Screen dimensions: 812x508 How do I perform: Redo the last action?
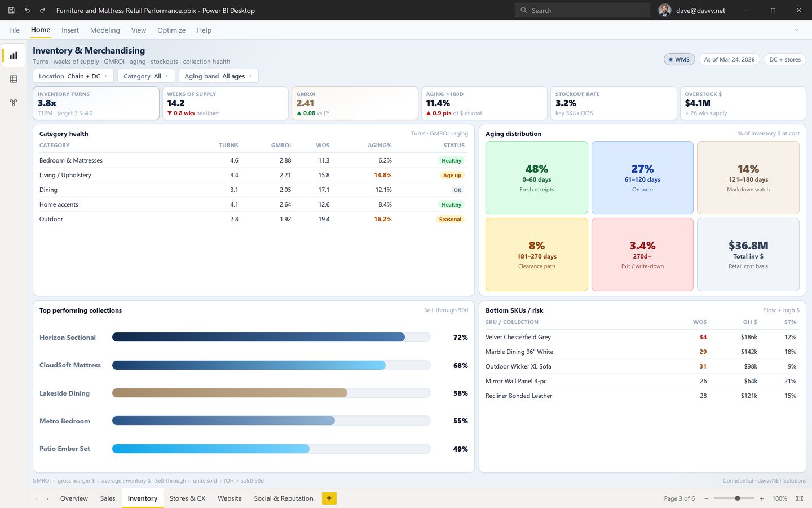[42, 10]
